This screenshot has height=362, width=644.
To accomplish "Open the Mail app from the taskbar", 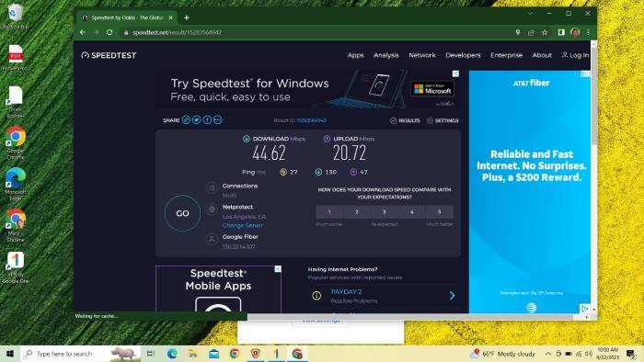I will coord(213,354).
